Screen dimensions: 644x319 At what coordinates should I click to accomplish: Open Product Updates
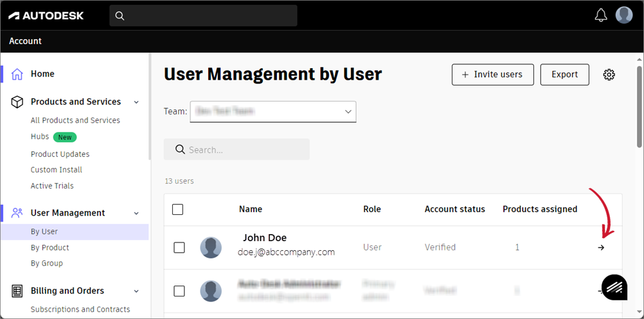[60, 154]
